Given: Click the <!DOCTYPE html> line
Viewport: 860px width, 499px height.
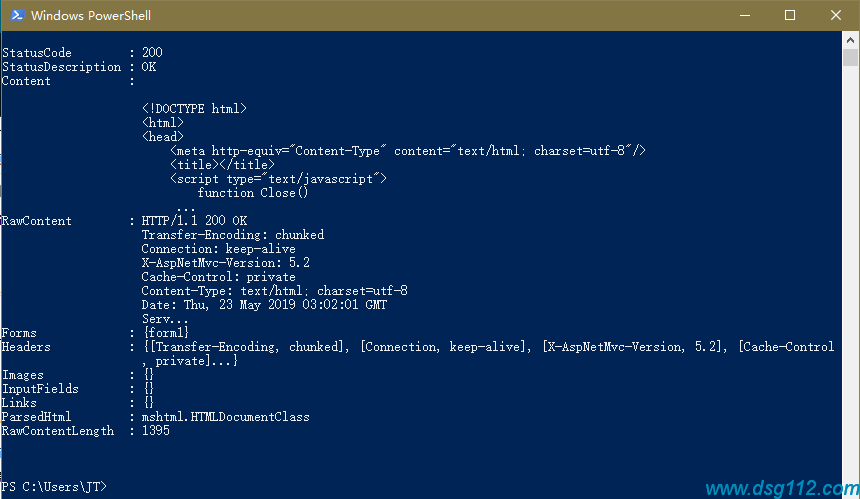Looking at the screenshot, I should point(194,109).
